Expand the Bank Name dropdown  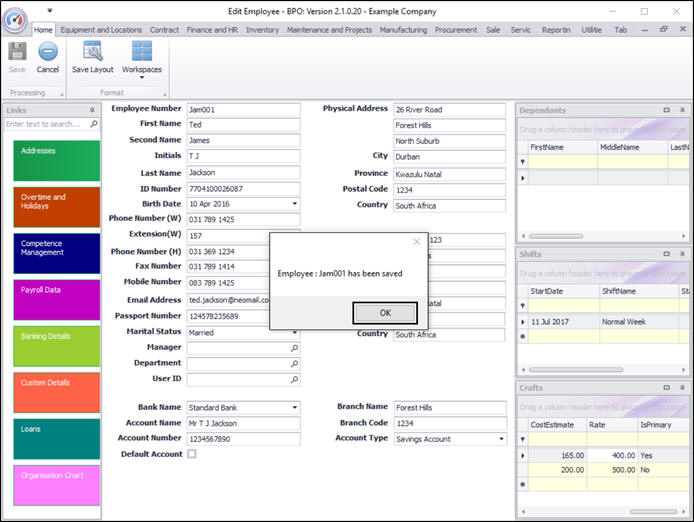click(x=295, y=408)
